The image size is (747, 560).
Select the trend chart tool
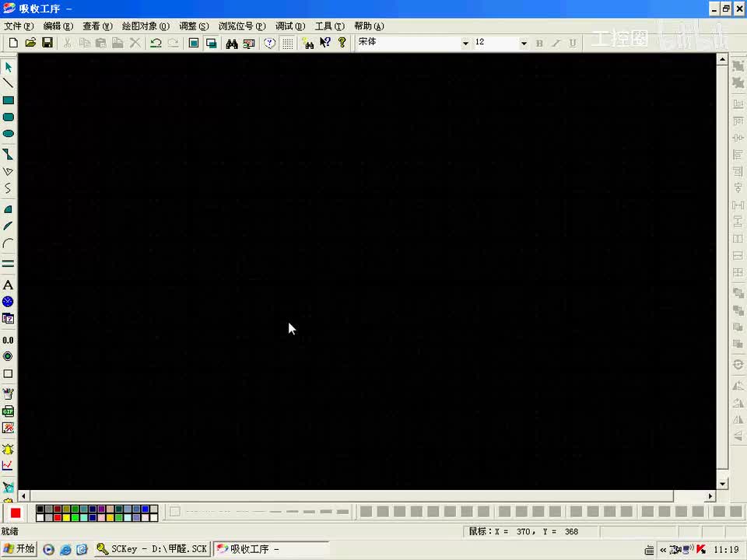pos(8,466)
